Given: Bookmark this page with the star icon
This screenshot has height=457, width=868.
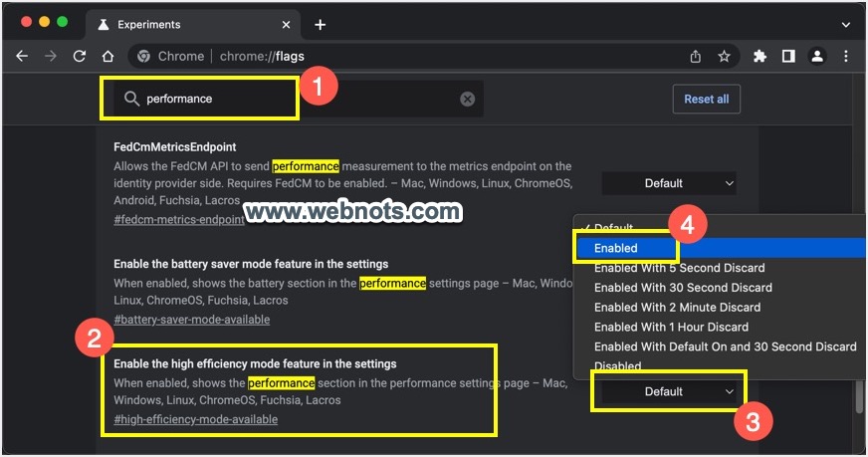Looking at the screenshot, I should click(724, 56).
